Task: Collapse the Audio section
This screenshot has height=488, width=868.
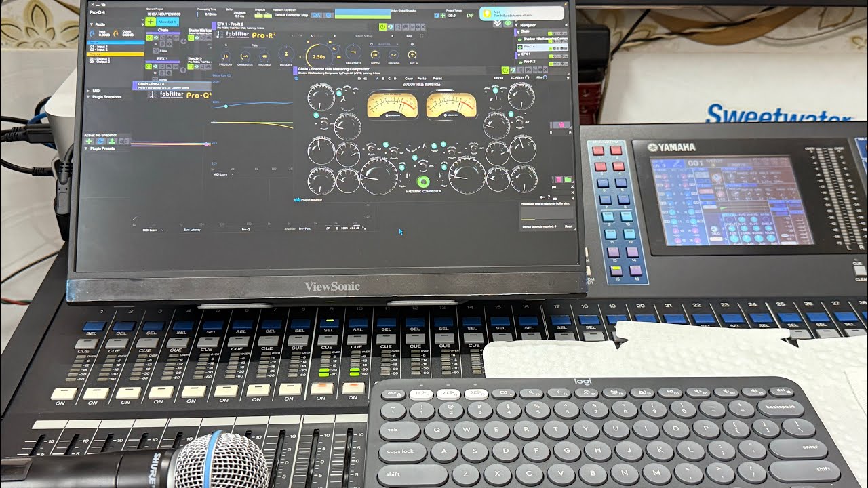Action: click(x=91, y=24)
